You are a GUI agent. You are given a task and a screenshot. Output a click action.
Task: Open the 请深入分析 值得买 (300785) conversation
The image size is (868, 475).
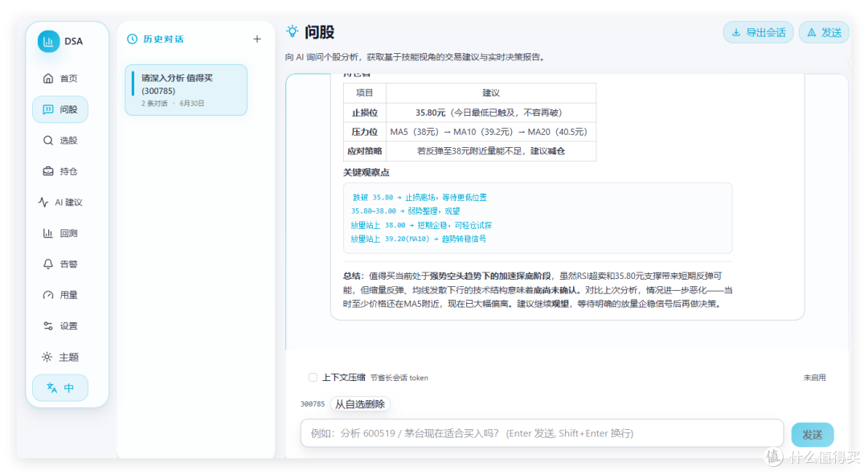pos(186,90)
